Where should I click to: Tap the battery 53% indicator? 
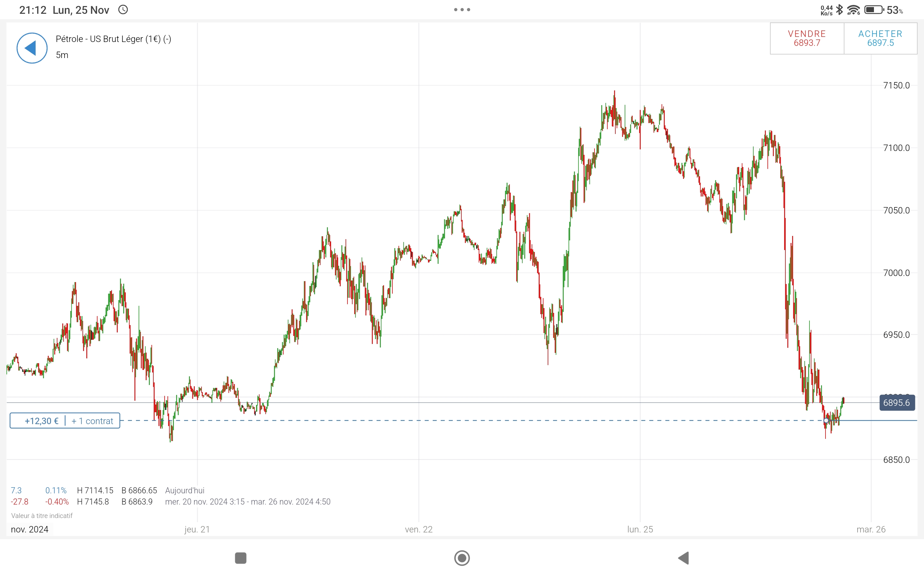click(x=884, y=10)
